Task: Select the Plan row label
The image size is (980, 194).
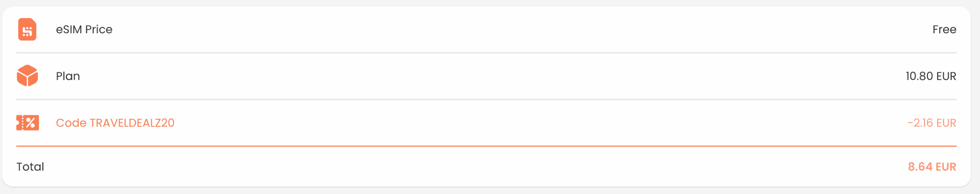Action: pos(68,76)
